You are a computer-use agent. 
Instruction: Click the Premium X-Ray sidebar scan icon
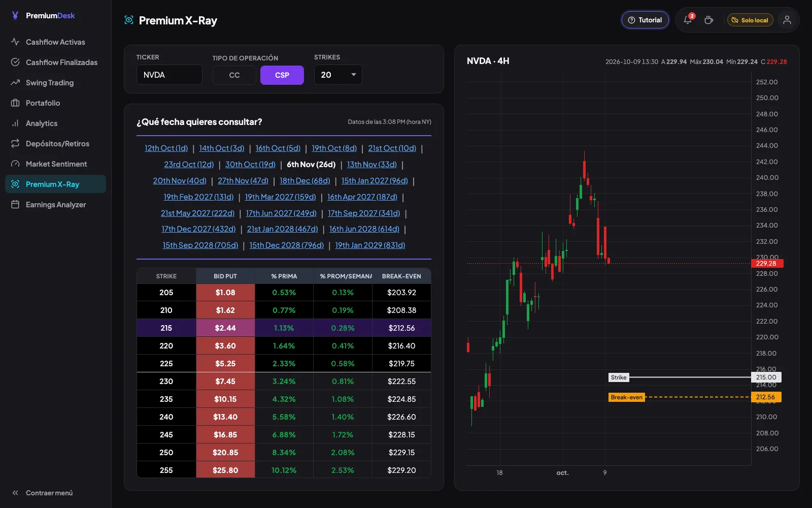tap(15, 184)
